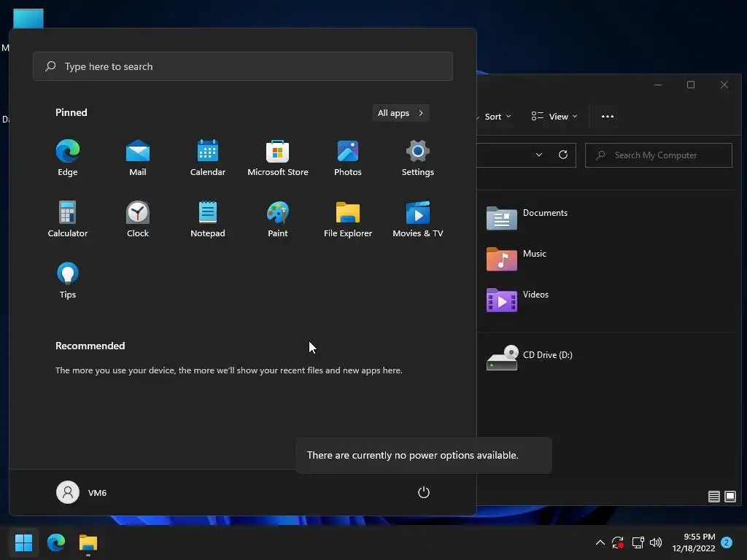Launch Paint

278,219
